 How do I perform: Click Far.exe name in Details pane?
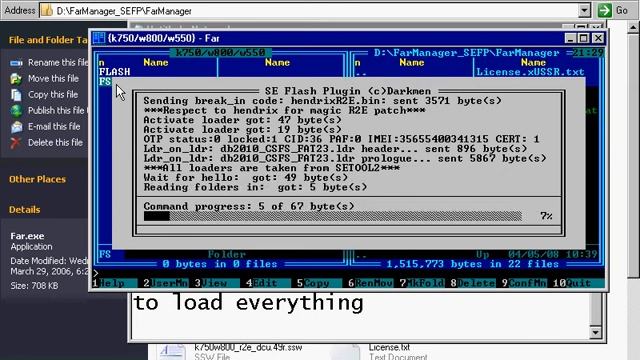click(x=27, y=236)
